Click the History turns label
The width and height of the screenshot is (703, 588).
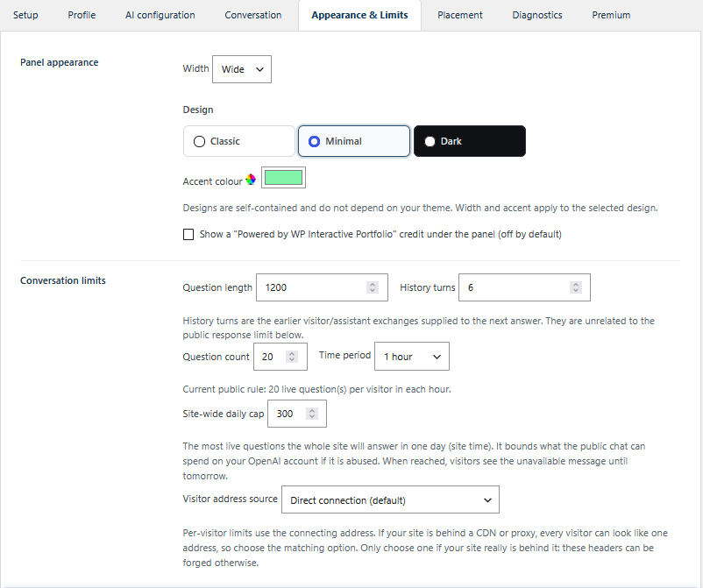click(427, 287)
